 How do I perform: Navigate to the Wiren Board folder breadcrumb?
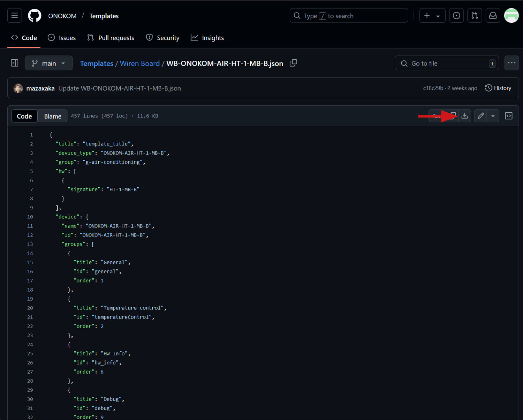(x=140, y=63)
